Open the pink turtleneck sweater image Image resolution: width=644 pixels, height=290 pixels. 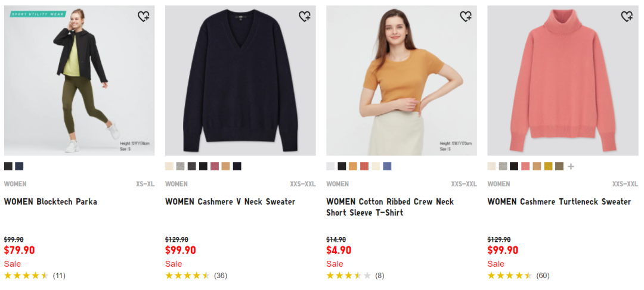click(563, 80)
